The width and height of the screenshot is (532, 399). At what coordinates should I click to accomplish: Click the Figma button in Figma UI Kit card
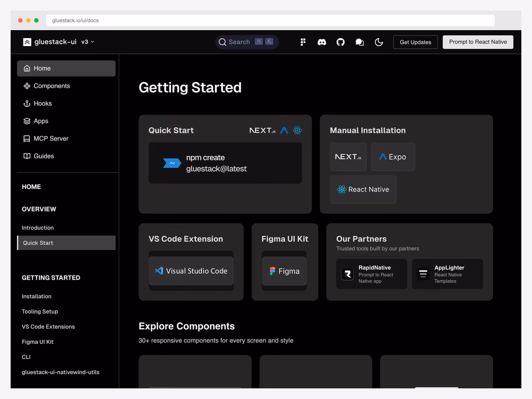[284, 271]
